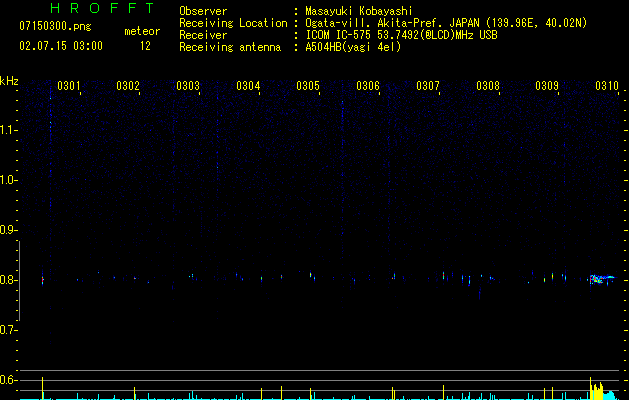Click the meteor count value 12

(x=145, y=46)
